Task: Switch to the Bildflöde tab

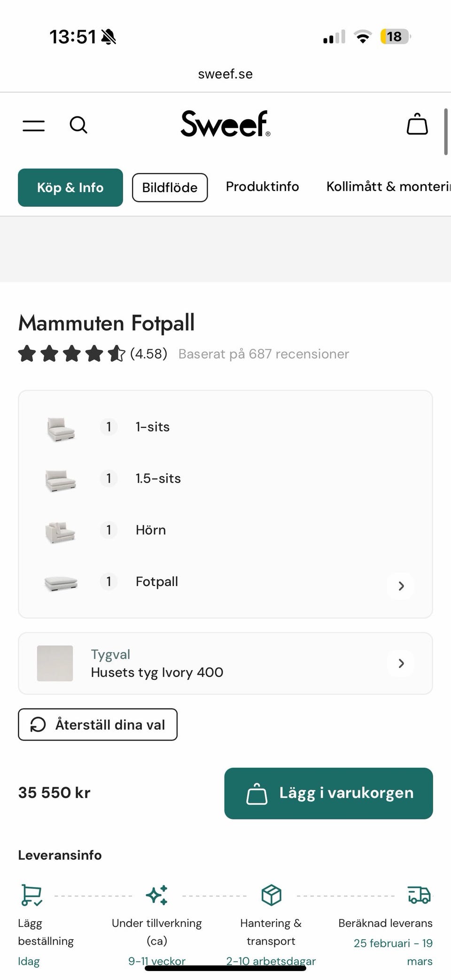Action: pyautogui.click(x=170, y=187)
